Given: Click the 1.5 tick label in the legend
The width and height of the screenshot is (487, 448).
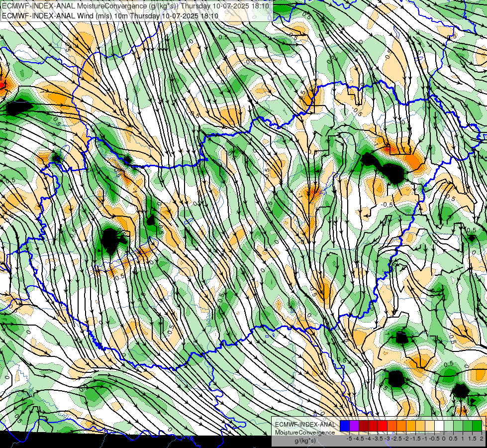Looking at the screenshot, I should (472, 439).
